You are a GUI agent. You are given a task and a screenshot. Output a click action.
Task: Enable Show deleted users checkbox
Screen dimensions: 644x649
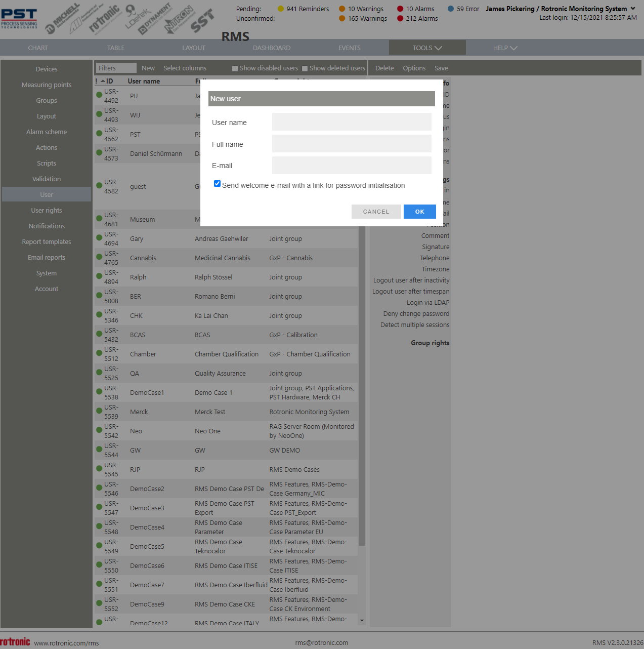coord(305,68)
